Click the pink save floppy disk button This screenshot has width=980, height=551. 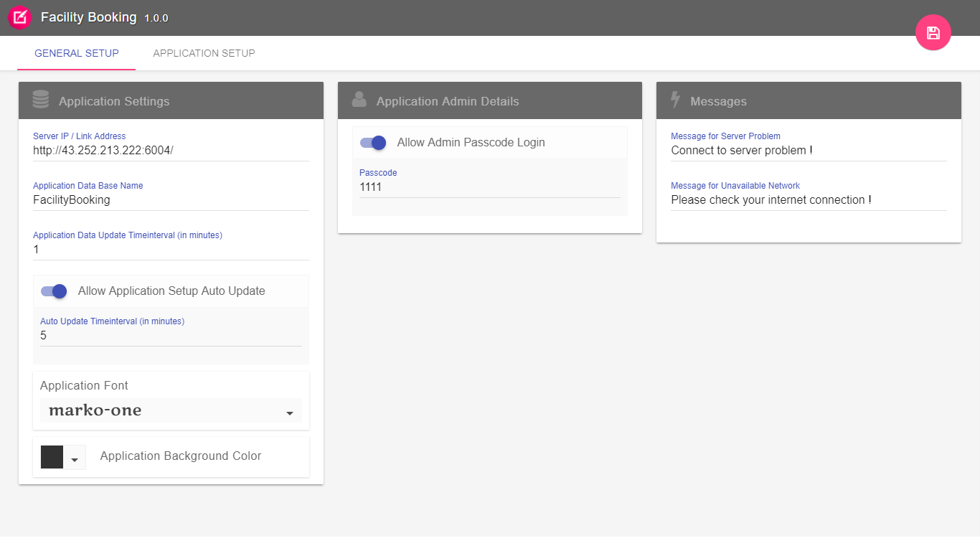[933, 33]
